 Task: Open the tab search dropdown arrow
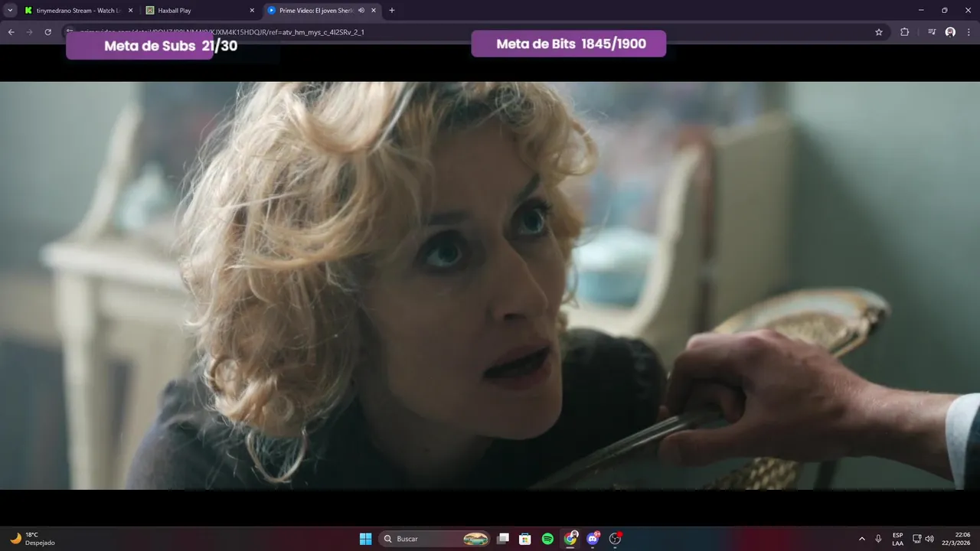10,10
